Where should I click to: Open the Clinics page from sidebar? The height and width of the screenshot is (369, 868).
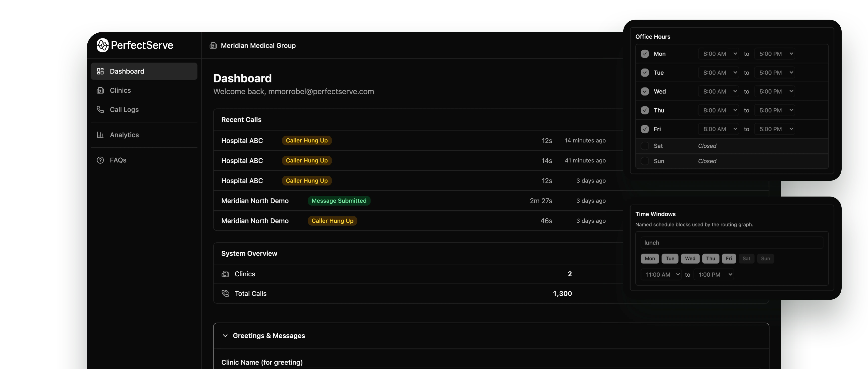click(x=144, y=90)
